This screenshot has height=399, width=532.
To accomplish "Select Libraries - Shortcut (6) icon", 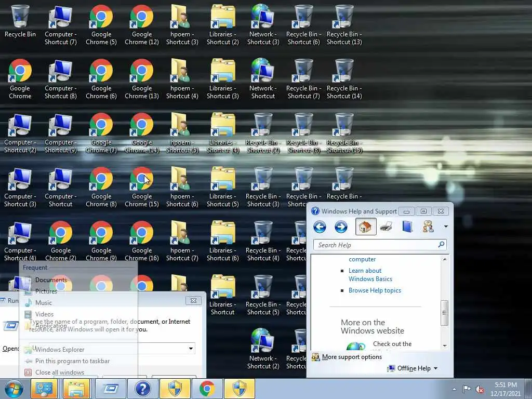I will 222,241.
